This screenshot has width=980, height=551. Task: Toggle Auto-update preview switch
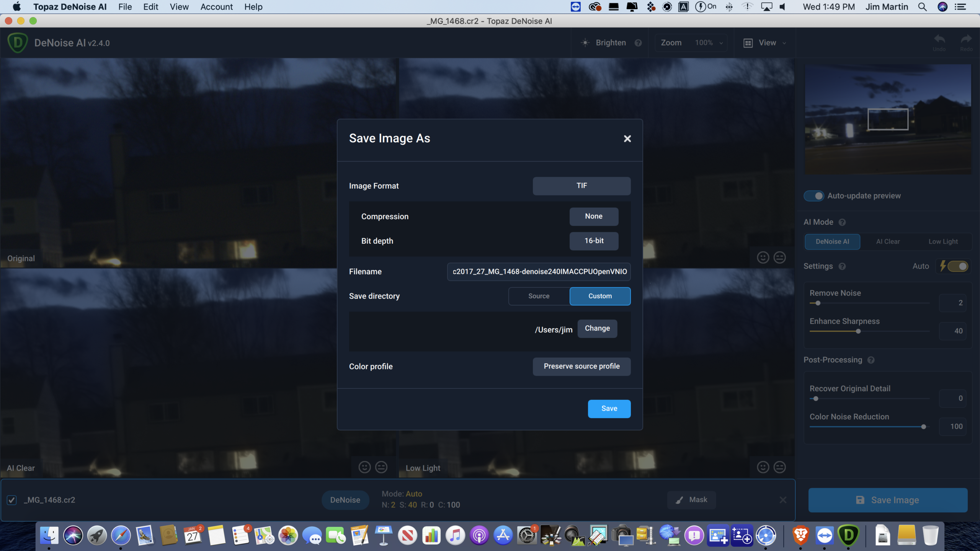click(813, 196)
